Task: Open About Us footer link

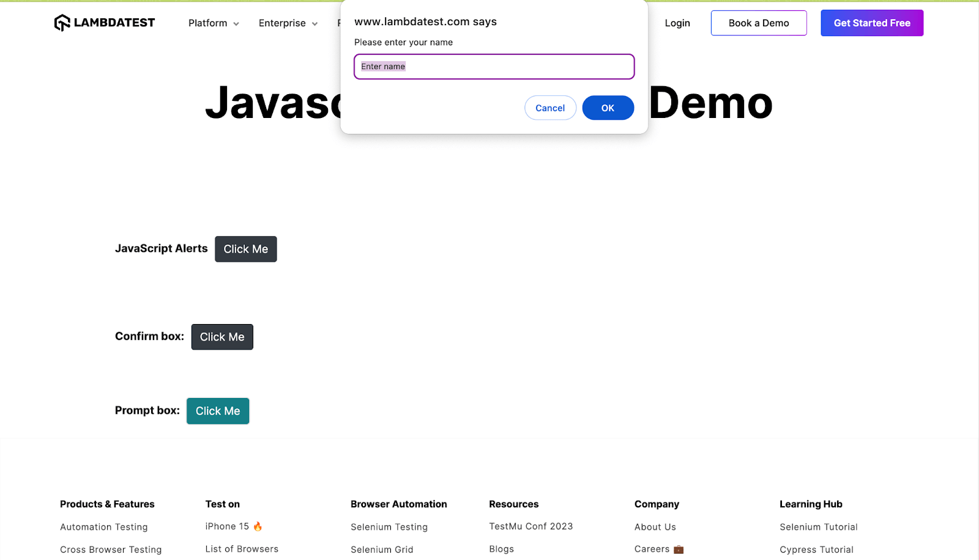Action: click(x=655, y=527)
